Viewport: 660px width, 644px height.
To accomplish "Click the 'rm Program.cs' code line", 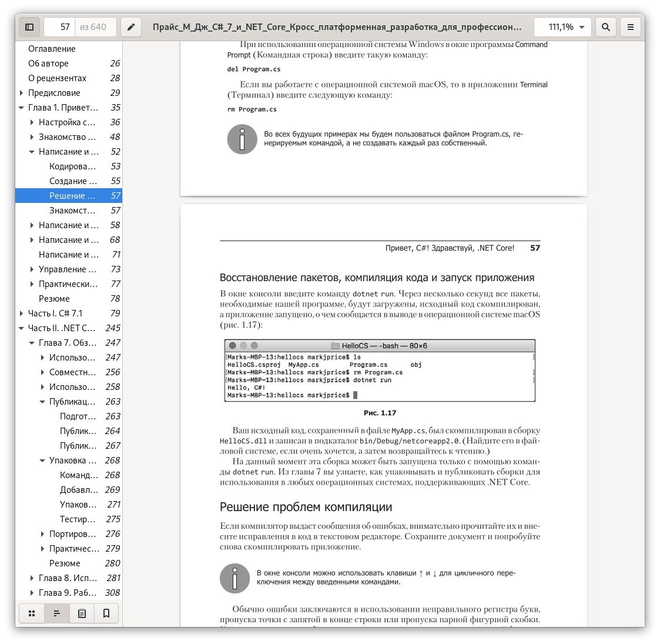I will [252, 109].
